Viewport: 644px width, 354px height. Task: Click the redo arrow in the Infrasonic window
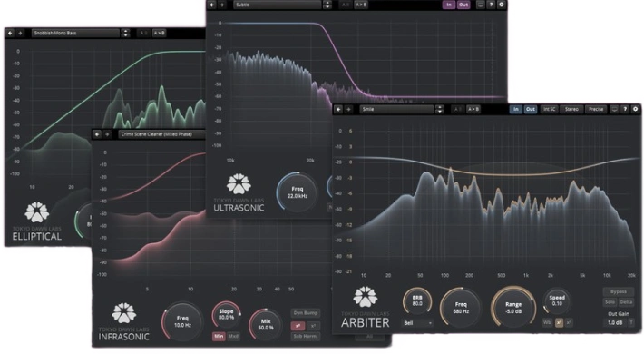pos(107,134)
